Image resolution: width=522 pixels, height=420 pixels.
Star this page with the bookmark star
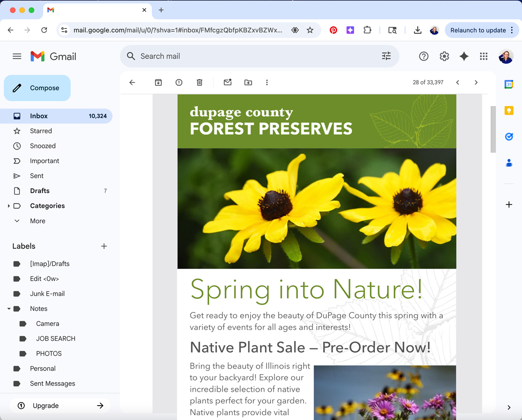[x=310, y=30]
